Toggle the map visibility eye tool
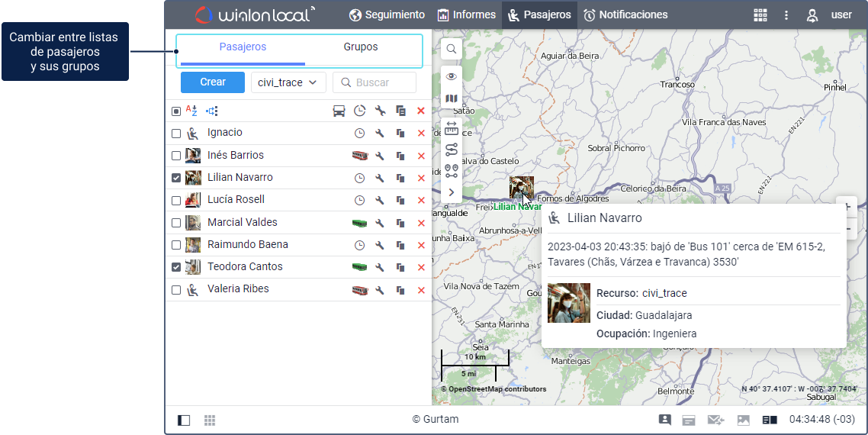This screenshot has width=868, height=435. click(x=452, y=76)
